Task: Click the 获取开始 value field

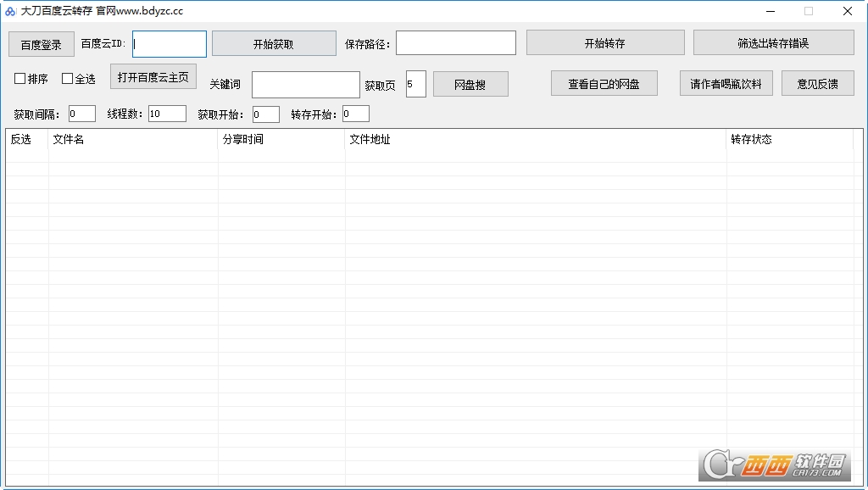Action: [x=265, y=114]
